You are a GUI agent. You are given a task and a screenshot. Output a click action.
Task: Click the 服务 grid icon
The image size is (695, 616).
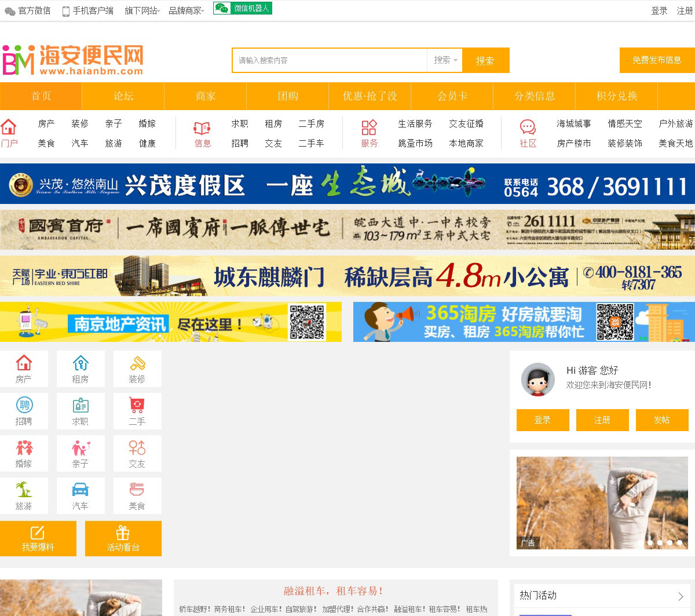(x=369, y=127)
